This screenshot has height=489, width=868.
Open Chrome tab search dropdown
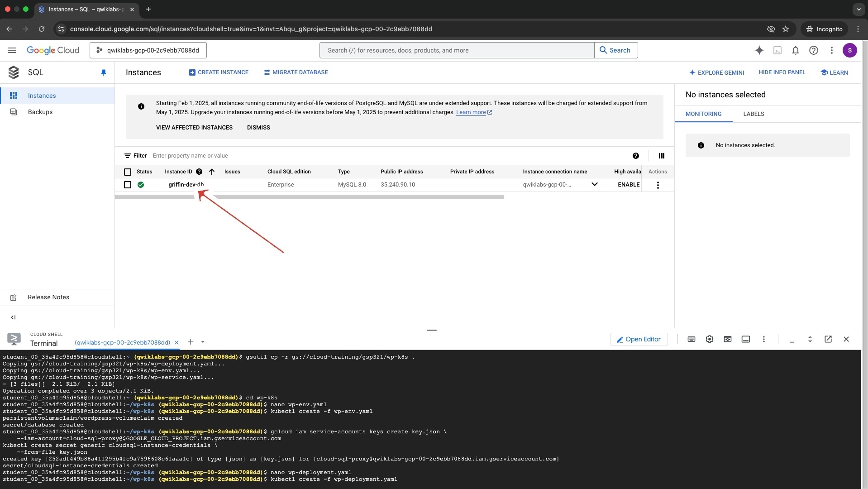(858, 9)
